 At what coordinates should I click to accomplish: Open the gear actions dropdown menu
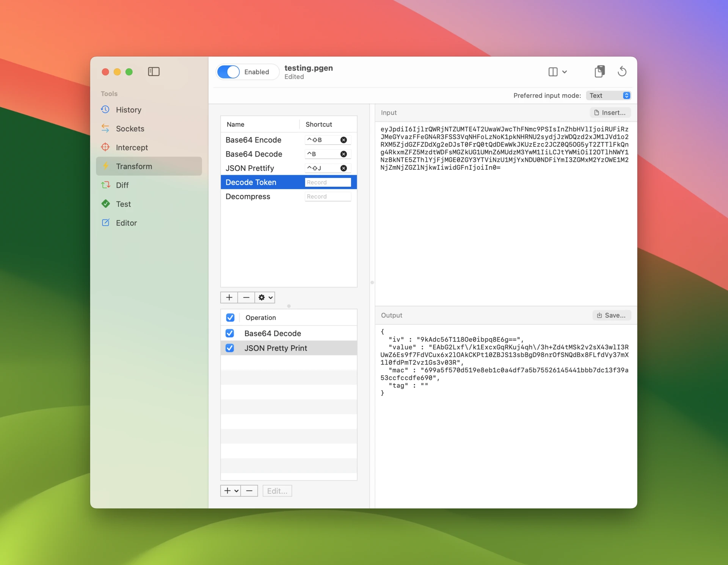(265, 298)
